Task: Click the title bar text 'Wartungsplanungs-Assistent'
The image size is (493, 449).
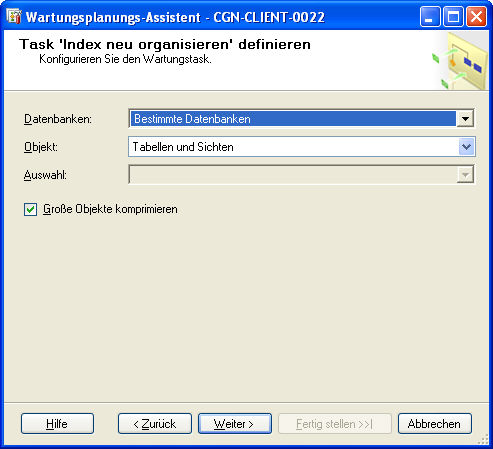Action: point(113,17)
